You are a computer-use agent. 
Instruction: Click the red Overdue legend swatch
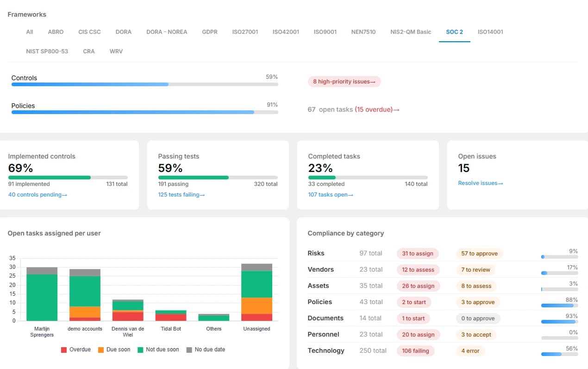point(64,350)
